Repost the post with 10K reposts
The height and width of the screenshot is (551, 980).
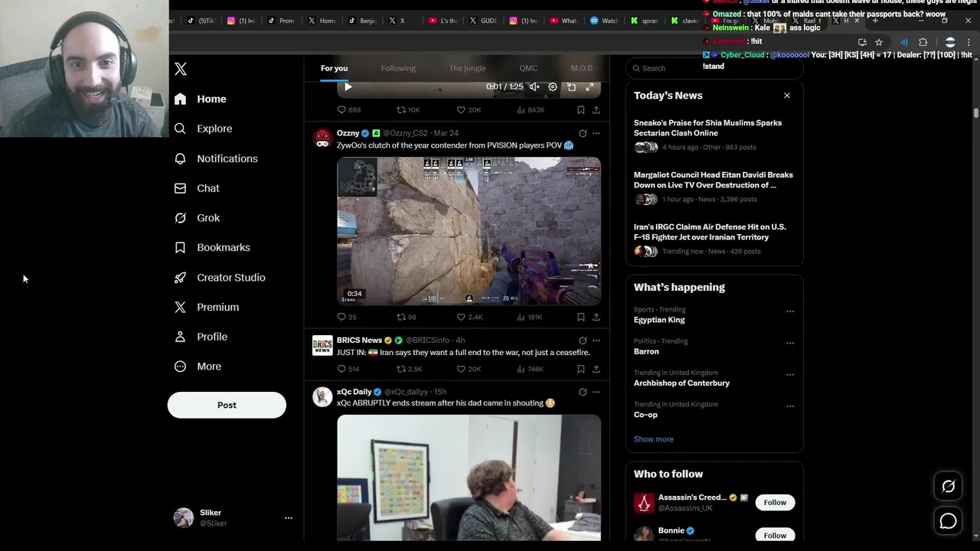coord(408,110)
